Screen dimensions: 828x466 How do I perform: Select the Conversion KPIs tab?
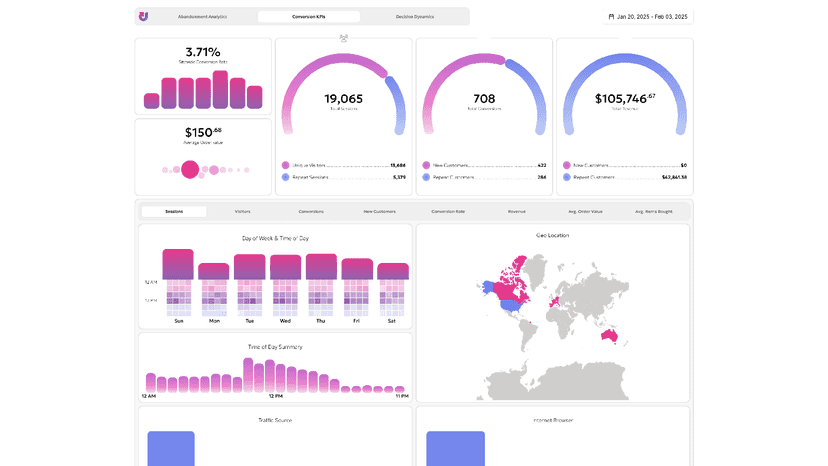click(x=309, y=17)
